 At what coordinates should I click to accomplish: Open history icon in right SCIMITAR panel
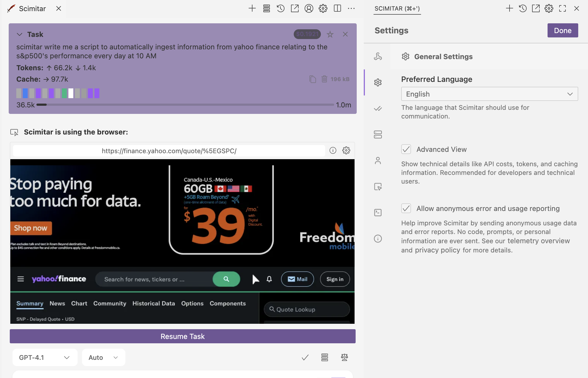point(523,8)
